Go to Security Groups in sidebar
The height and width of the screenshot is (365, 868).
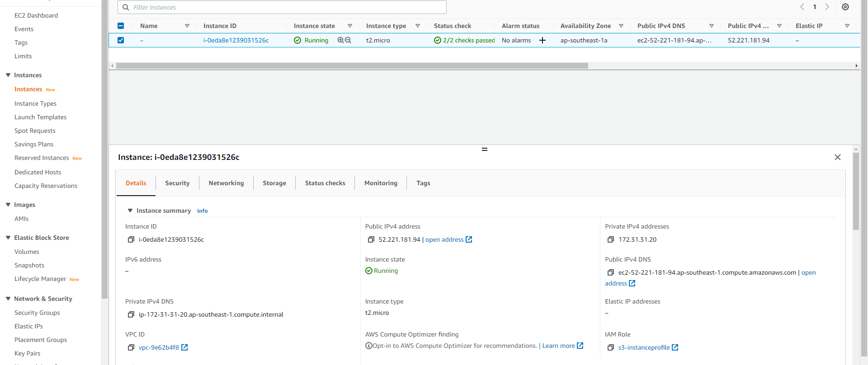click(x=37, y=313)
